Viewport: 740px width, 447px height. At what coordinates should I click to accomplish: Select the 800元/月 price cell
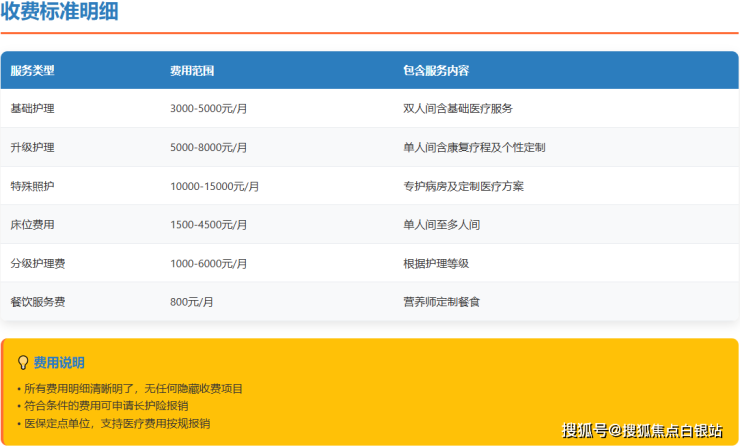coord(192,302)
